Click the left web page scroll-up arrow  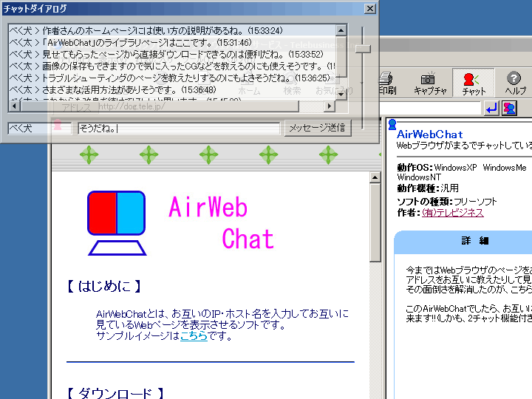375,177
